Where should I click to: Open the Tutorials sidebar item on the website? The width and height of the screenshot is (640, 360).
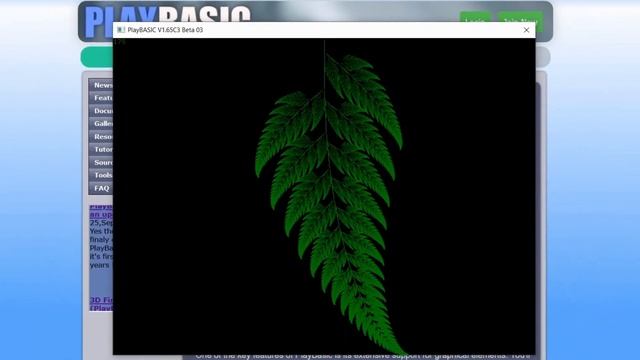point(101,149)
